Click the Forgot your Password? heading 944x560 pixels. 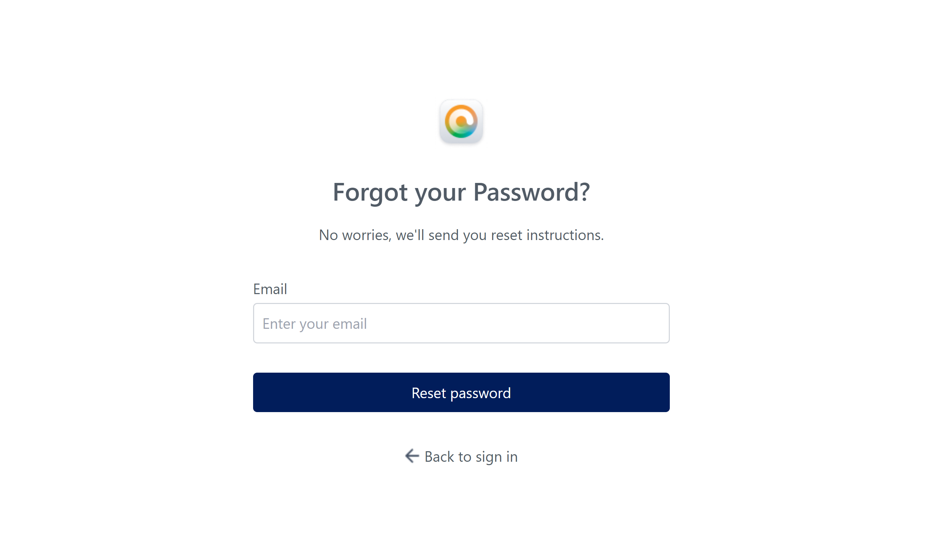point(461,192)
